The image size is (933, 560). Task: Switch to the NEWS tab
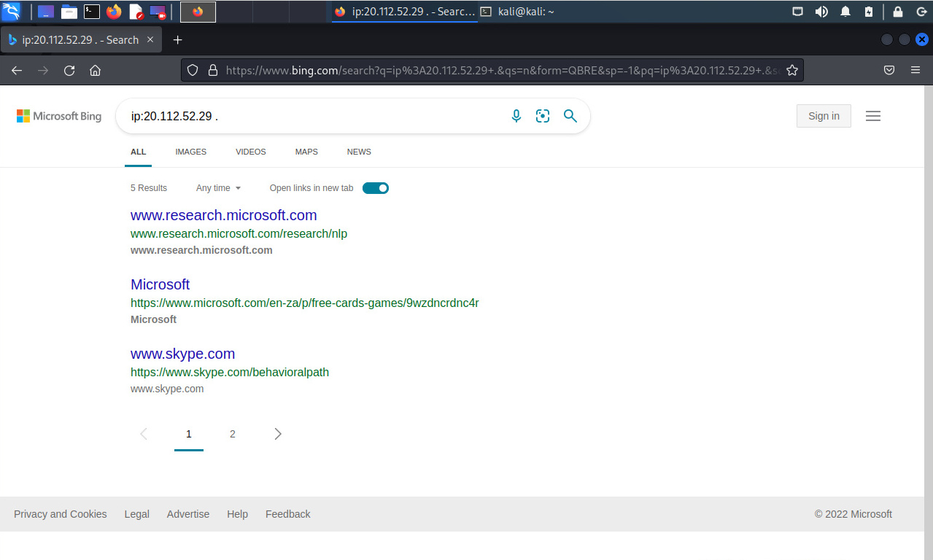point(359,152)
